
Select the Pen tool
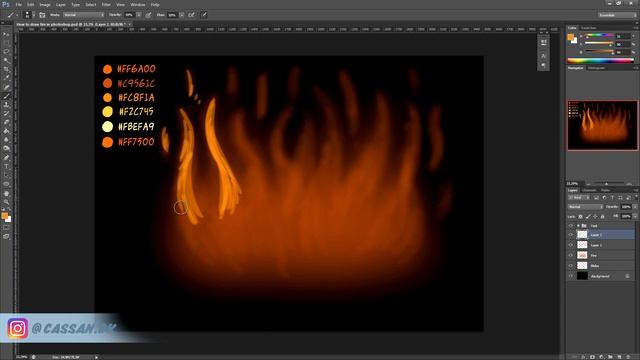coord(6,158)
